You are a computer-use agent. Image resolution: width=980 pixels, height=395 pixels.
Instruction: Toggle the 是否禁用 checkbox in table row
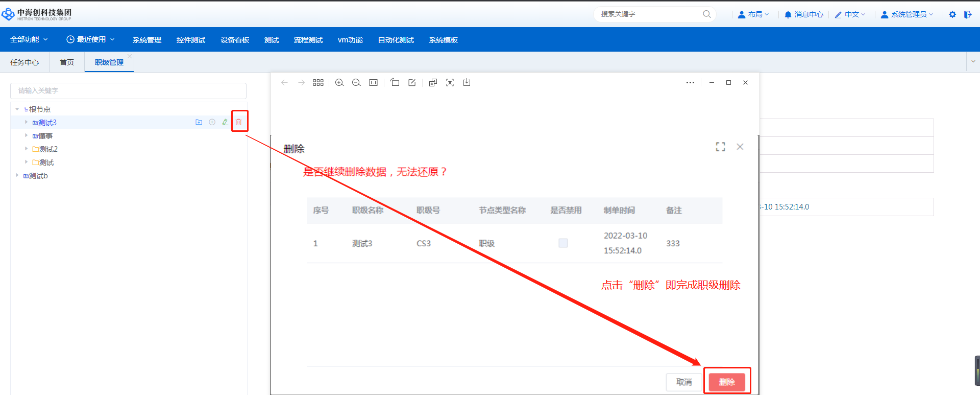coord(563,243)
